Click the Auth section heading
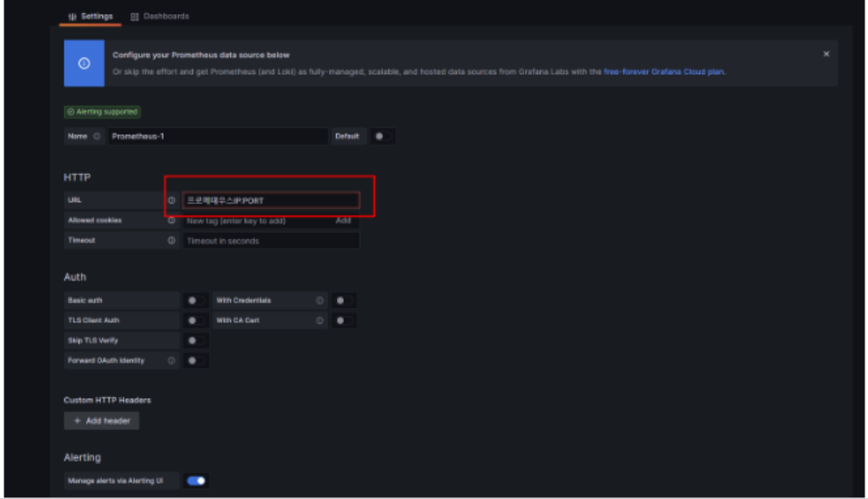 (x=75, y=277)
